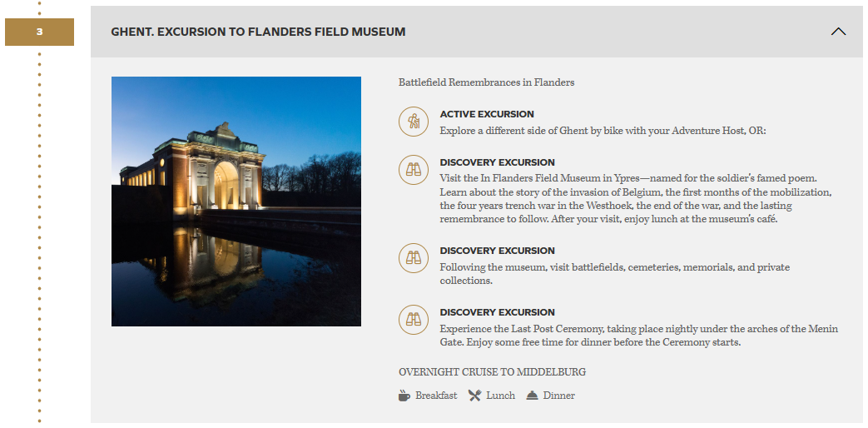The height and width of the screenshot is (428, 868).
Task: Click the Battlefield Remembrances in Flanders subtitle
Action: pos(486,82)
